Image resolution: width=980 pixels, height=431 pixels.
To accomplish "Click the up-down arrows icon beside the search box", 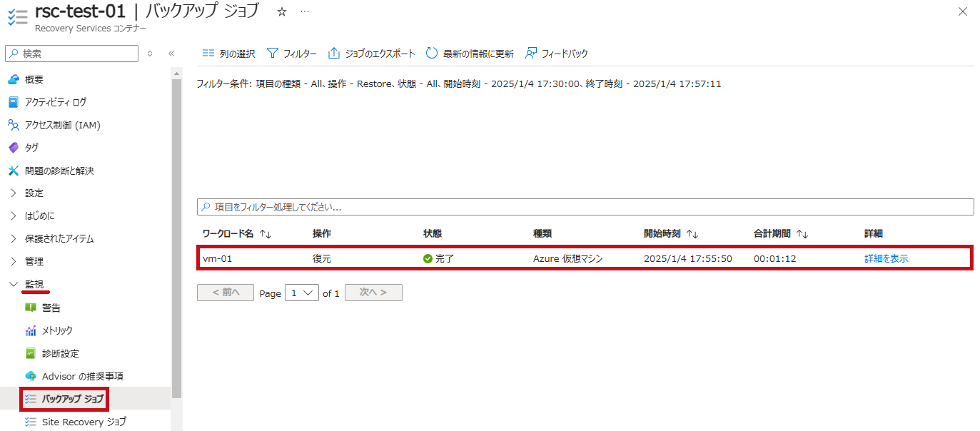I will point(150,54).
